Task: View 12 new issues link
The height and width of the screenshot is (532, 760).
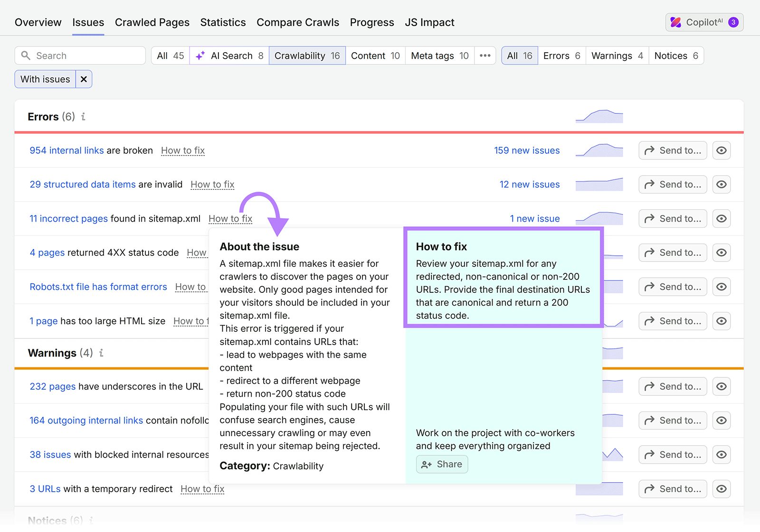Action: [530, 185]
